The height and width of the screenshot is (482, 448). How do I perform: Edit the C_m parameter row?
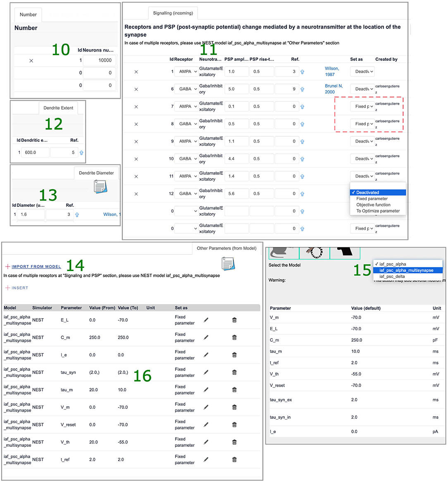[206, 338]
